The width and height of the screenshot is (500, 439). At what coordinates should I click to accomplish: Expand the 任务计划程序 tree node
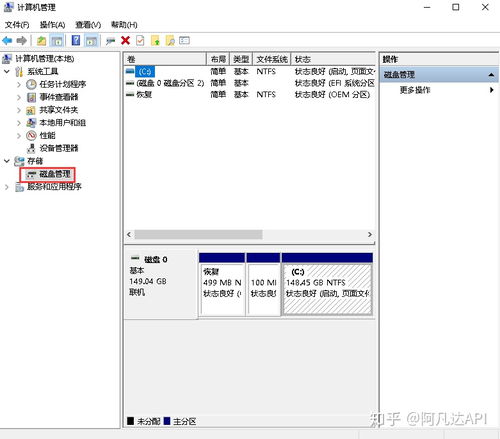19,84
